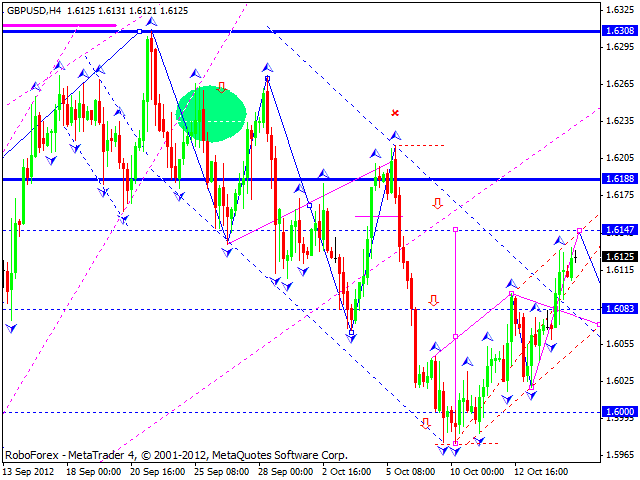Click the 1.6000 price level label

point(620,411)
